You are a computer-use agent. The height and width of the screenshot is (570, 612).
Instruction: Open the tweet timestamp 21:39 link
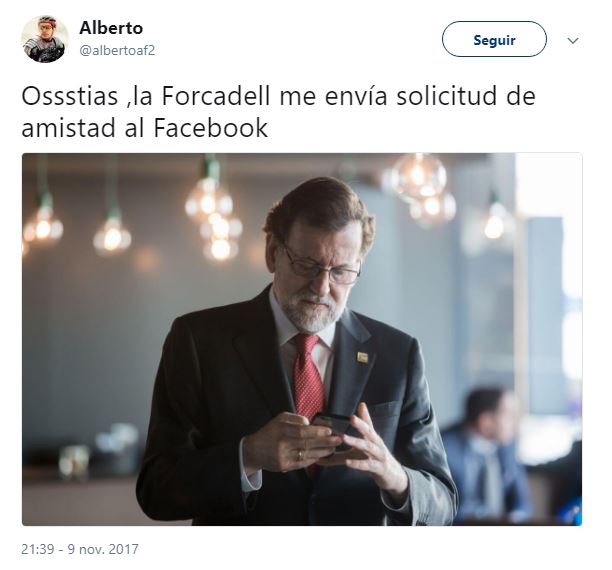click(x=37, y=549)
